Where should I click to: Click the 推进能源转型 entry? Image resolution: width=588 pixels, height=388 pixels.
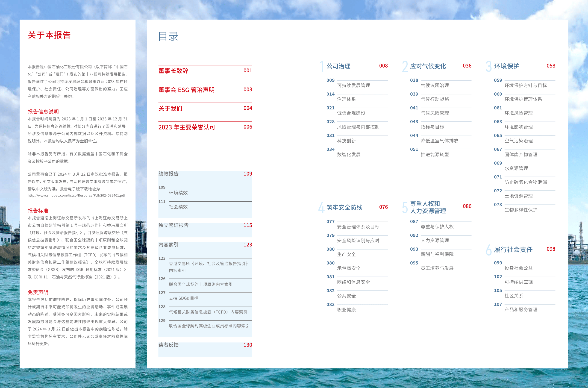pos(435,155)
